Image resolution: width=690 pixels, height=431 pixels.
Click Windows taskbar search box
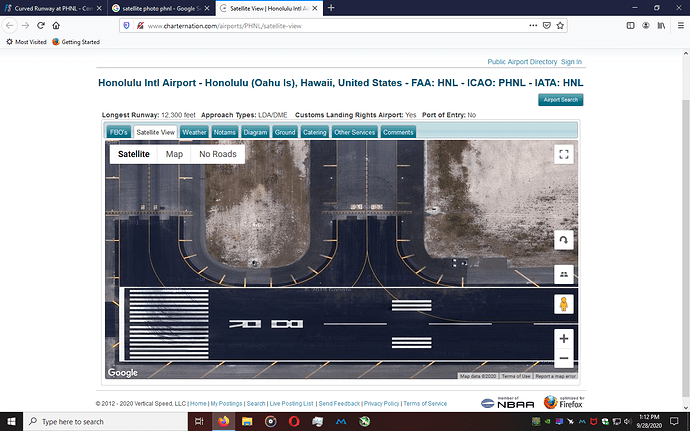pos(105,422)
